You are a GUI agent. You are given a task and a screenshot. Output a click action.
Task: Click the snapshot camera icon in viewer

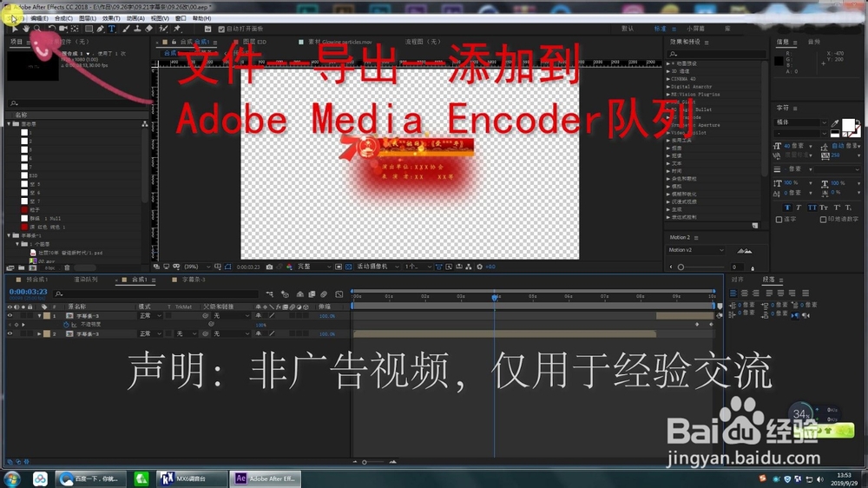(270, 267)
